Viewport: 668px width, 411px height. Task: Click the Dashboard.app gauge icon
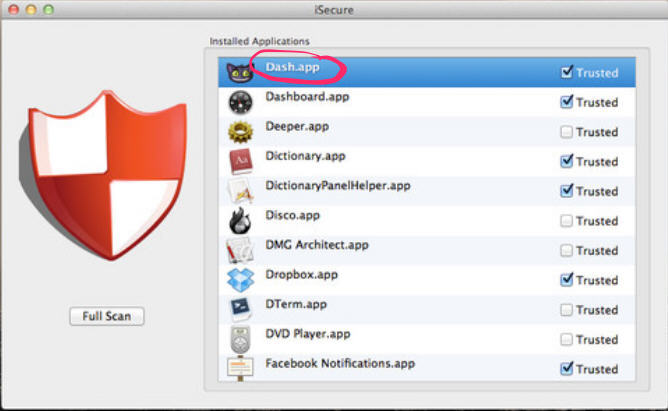(240, 102)
